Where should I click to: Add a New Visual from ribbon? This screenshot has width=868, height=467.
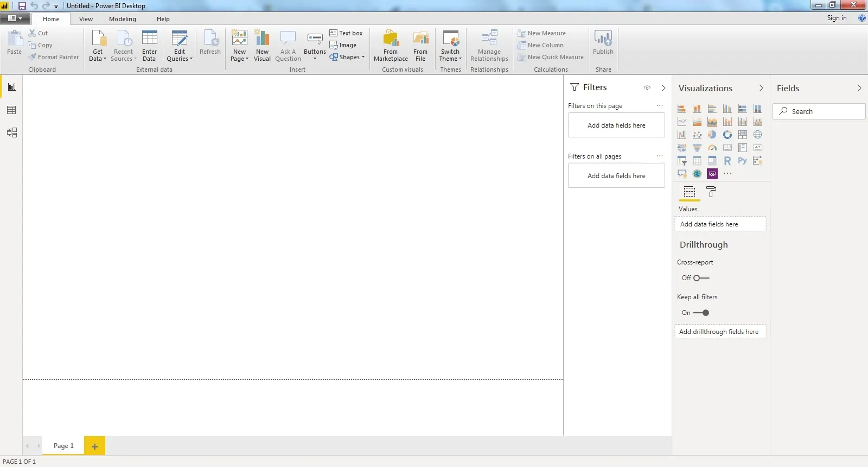[262, 46]
